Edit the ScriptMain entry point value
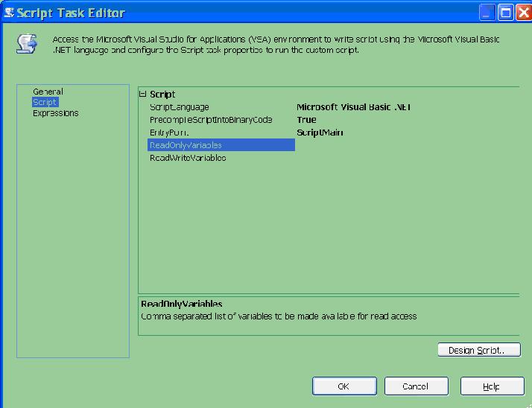This screenshot has width=532, height=408. (x=320, y=133)
